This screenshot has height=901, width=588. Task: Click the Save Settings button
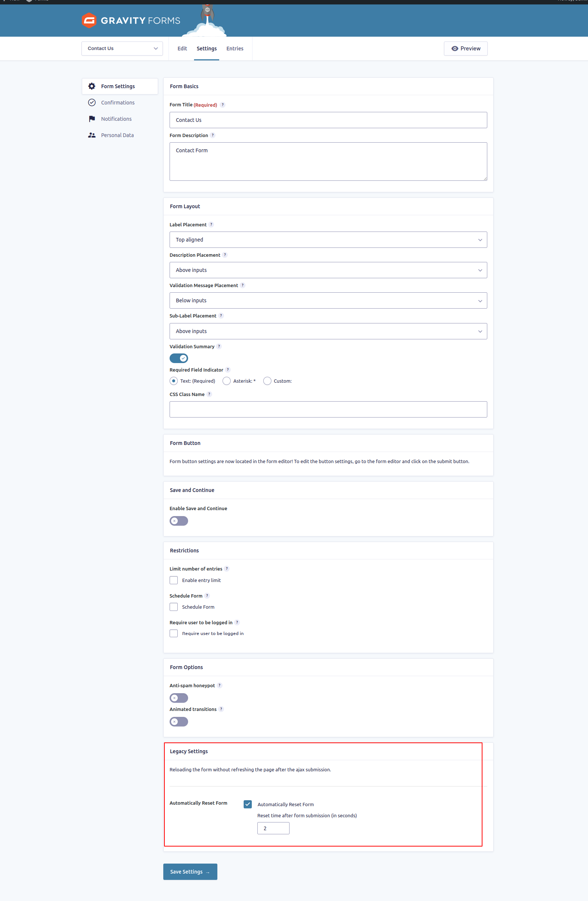190,871
